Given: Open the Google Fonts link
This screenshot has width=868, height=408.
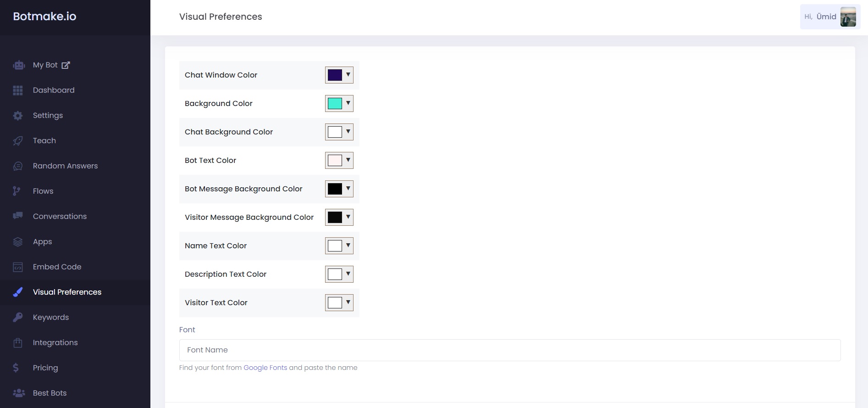Looking at the screenshot, I should 265,368.
